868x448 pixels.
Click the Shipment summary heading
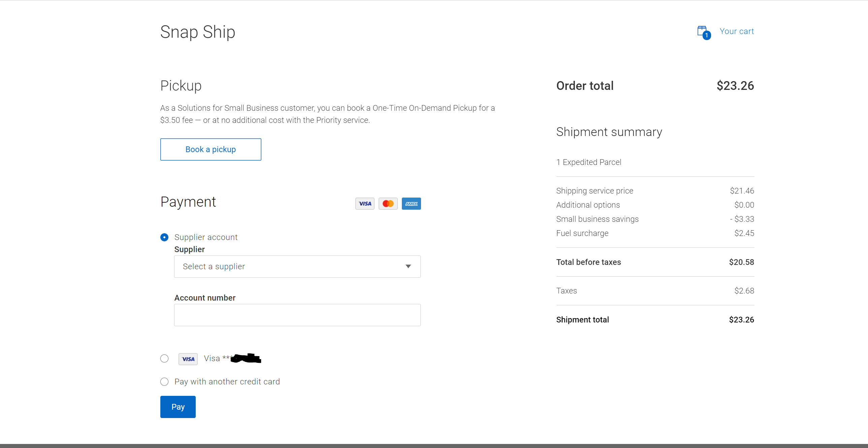[x=609, y=132]
